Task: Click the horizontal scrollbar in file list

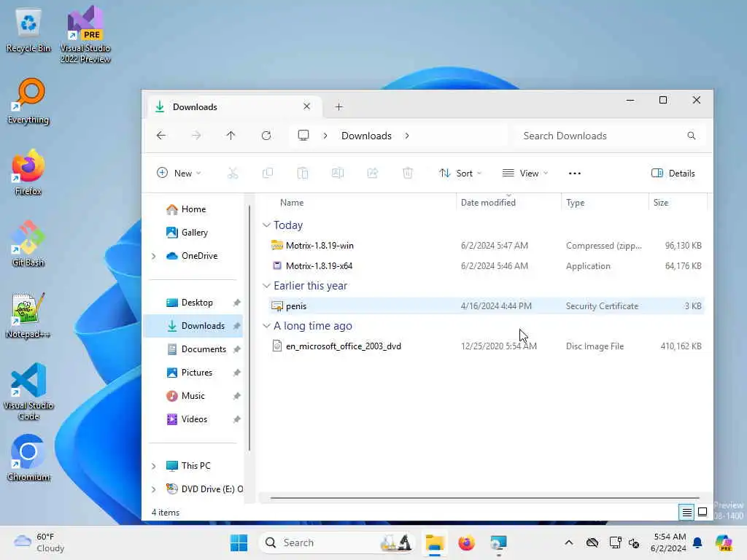Action: click(x=484, y=498)
